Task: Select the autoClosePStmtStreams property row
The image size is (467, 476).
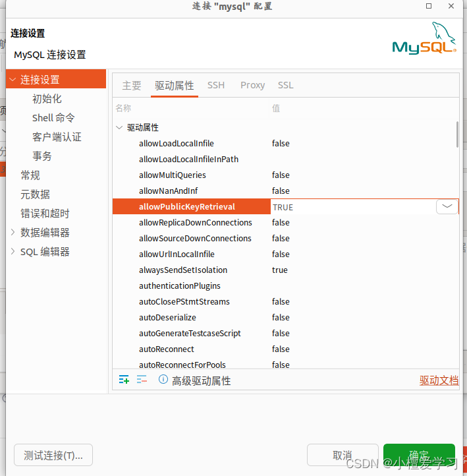Action: click(286, 301)
